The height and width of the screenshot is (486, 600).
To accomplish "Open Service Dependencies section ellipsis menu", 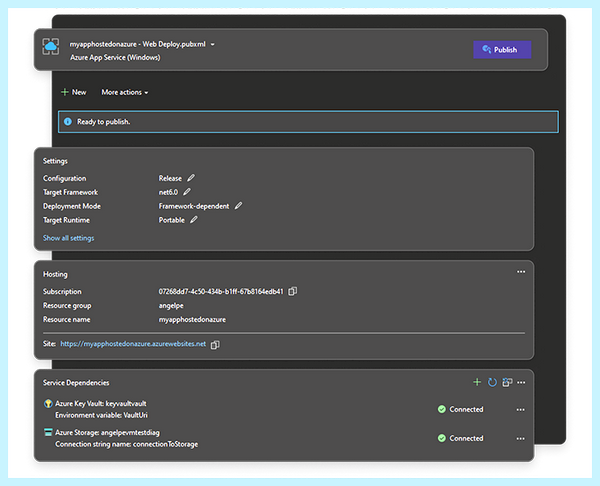I will (521, 382).
